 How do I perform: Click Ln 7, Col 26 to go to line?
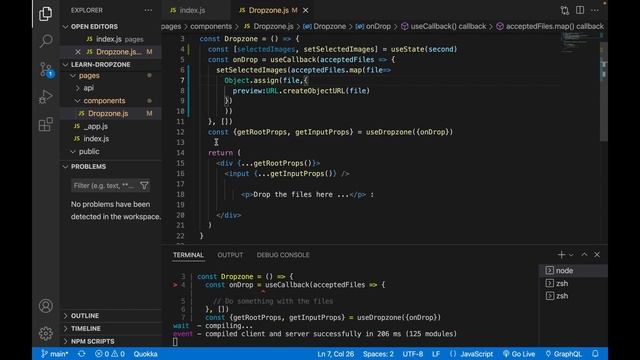tap(336, 354)
